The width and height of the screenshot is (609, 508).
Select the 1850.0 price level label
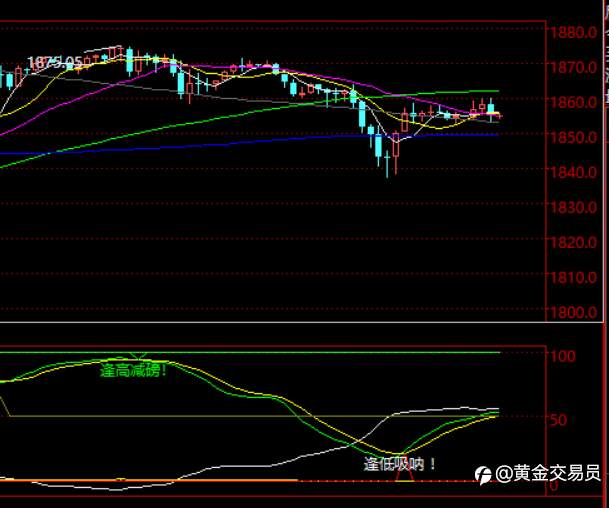click(574, 137)
